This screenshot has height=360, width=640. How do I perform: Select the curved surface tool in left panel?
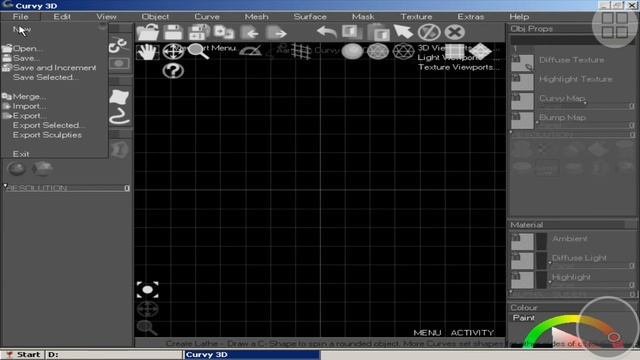[x=119, y=97]
